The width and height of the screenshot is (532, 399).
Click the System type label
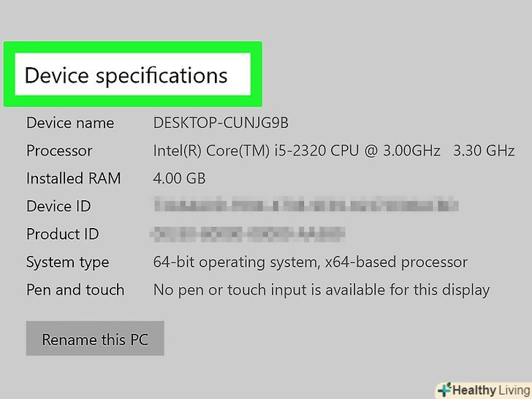68,262
